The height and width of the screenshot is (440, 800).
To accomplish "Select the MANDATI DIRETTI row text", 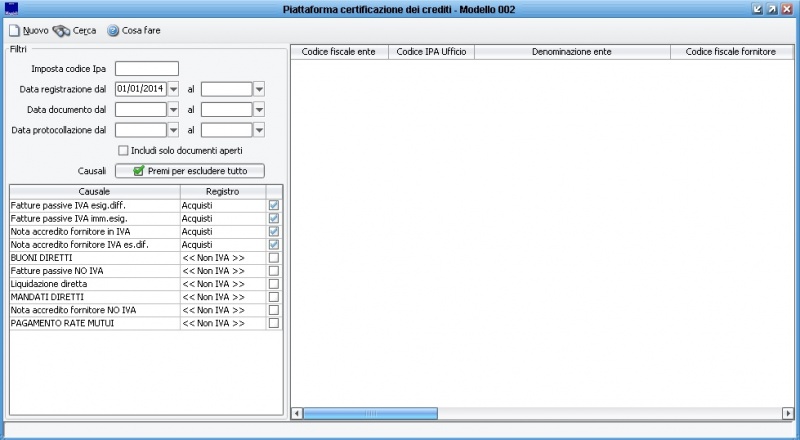I will (x=47, y=297).
